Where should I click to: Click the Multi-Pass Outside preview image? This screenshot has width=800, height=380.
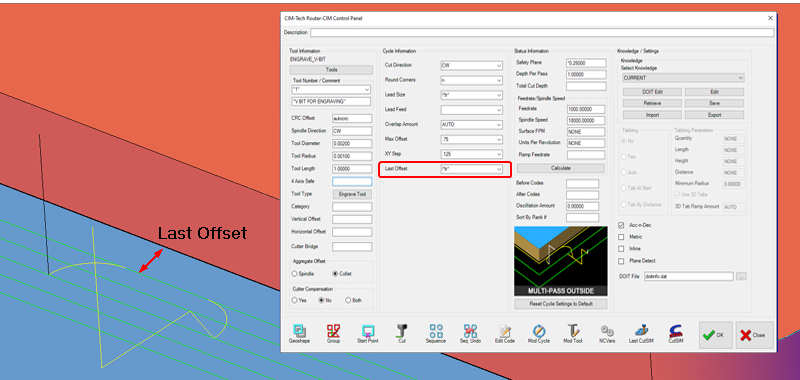coord(561,261)
